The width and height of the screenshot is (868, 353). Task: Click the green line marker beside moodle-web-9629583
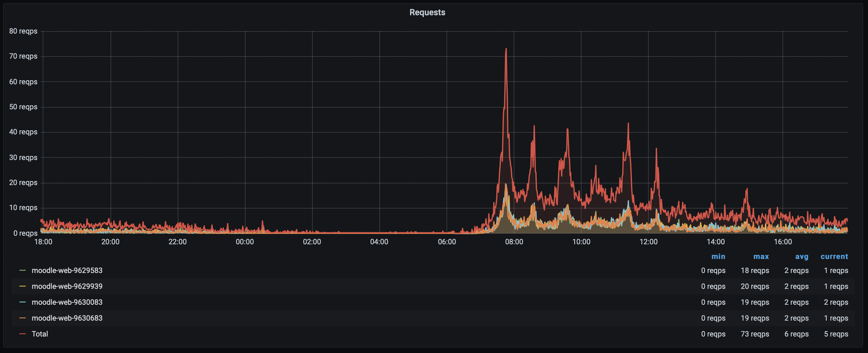pyautogui.click(x=22, y=271)
